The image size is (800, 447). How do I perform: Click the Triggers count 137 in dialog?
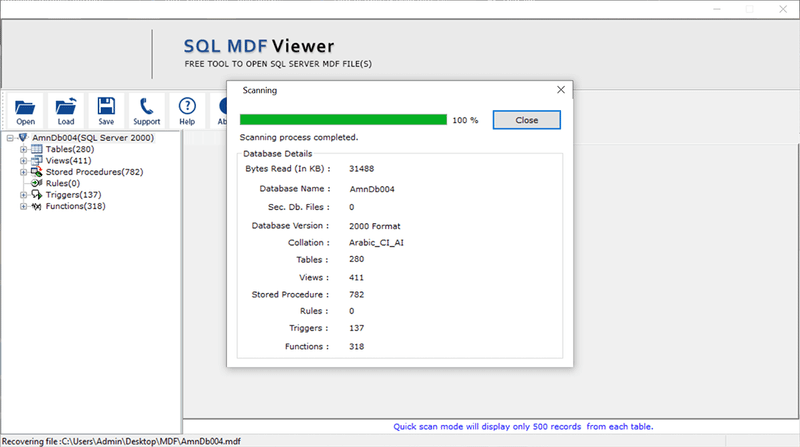357,328
